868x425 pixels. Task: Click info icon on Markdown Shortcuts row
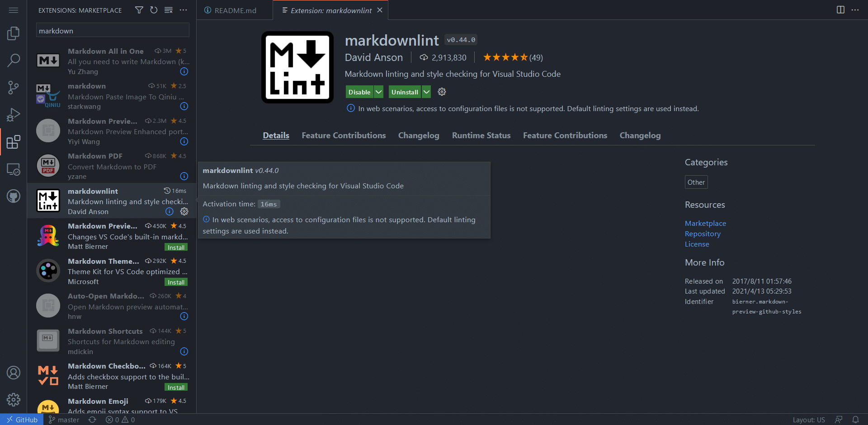tap(184, 351)
